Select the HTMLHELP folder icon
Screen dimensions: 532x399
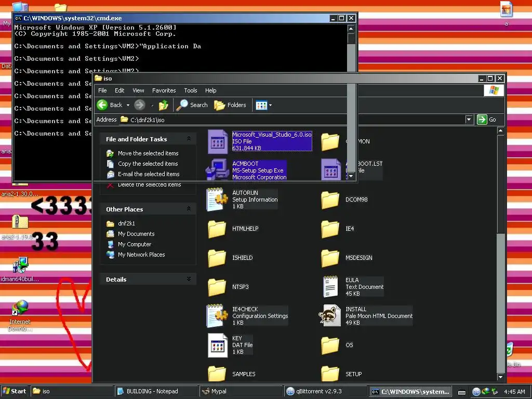(217, 229)
